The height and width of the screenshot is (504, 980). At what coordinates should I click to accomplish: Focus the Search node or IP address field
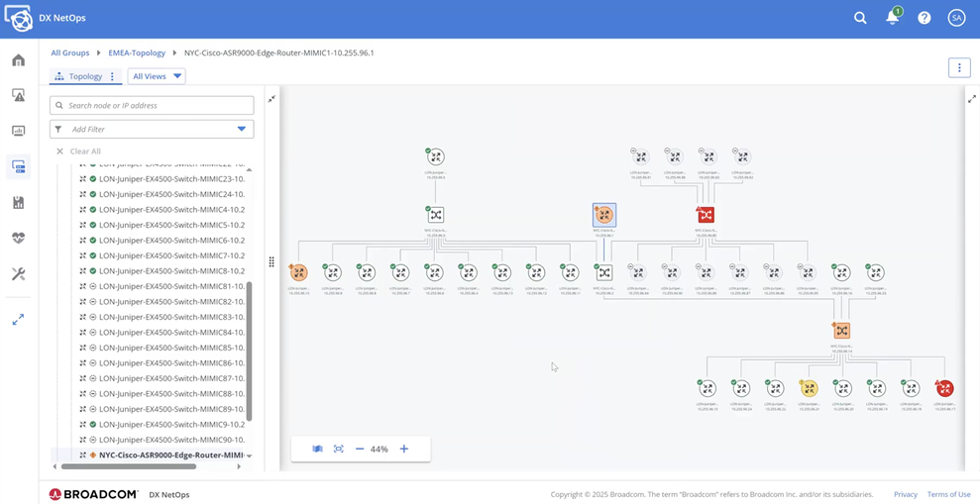[152, 105]
